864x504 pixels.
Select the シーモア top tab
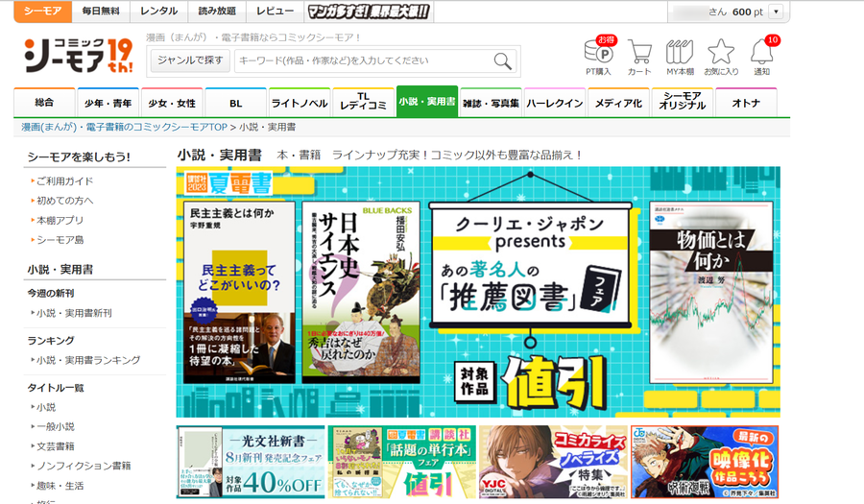pyautogui.click(x=43, y=11)
